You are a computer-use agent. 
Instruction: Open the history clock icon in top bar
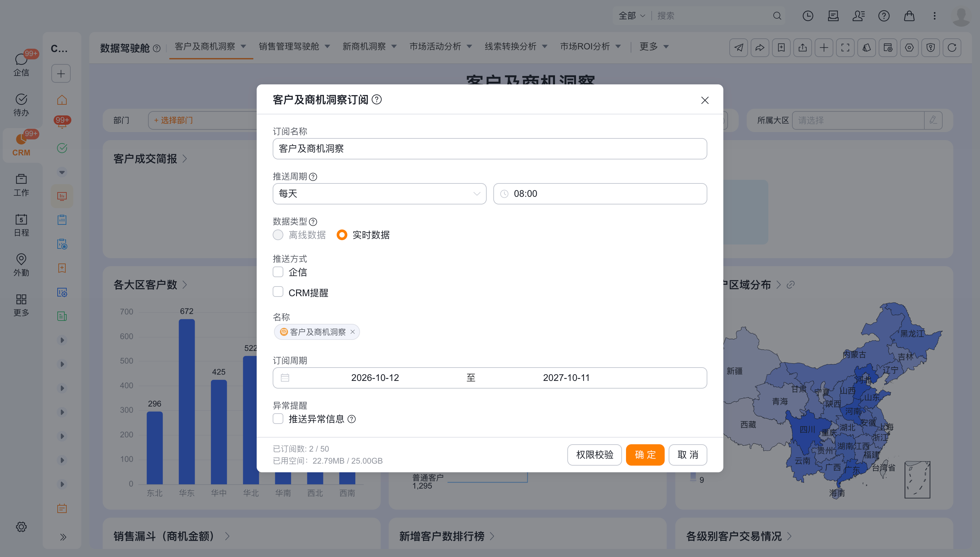click(808, 16)
